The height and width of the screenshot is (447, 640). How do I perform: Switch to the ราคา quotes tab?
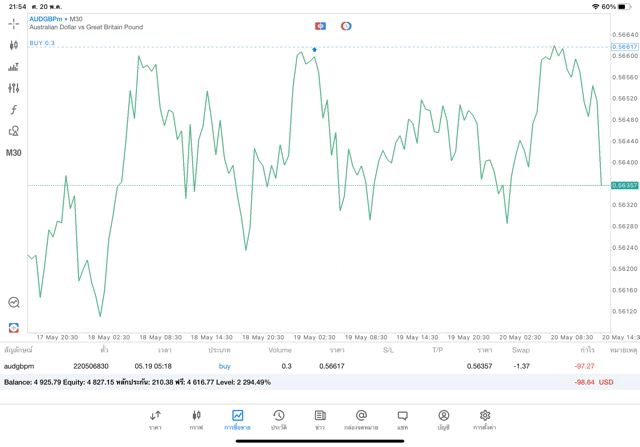pyautogui.click(x=155, y=418)
